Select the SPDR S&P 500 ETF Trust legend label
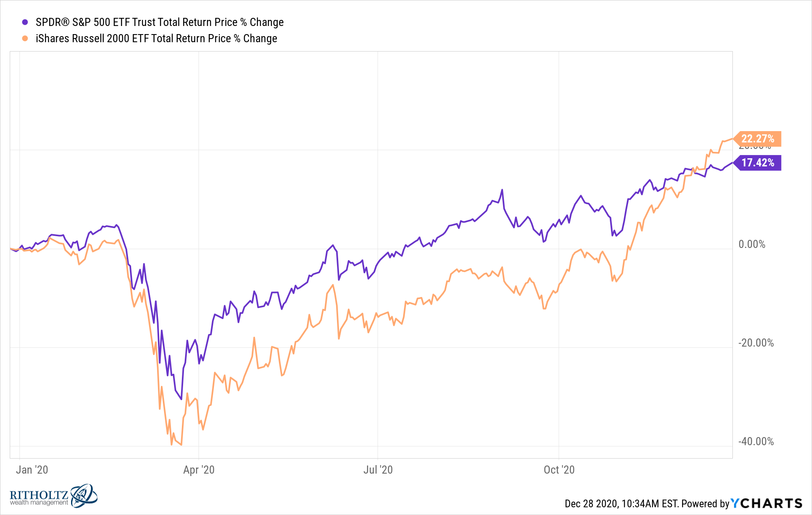The width and height of the screenshot is (812, 515). 160,22
